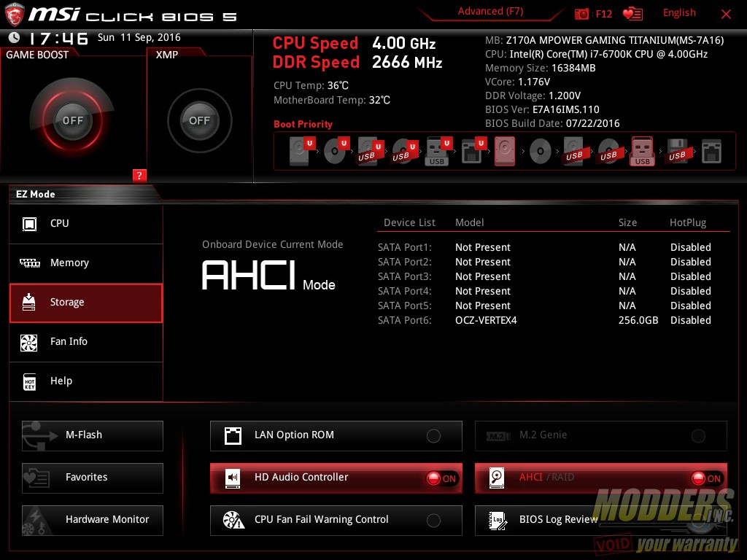The width and height of the screenshot is (747, 560).
Task: Click the CPU fan warning icon
Action: (x=233, y=520)
